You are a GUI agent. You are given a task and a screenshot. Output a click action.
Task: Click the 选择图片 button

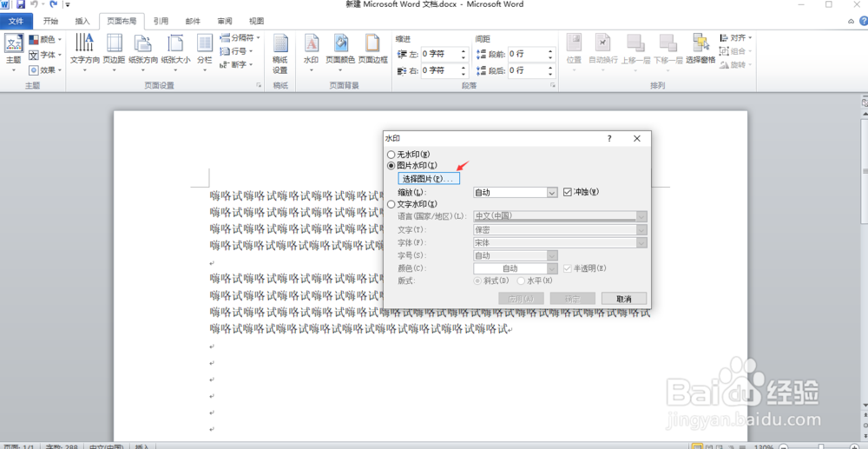[x=429, y=179]
